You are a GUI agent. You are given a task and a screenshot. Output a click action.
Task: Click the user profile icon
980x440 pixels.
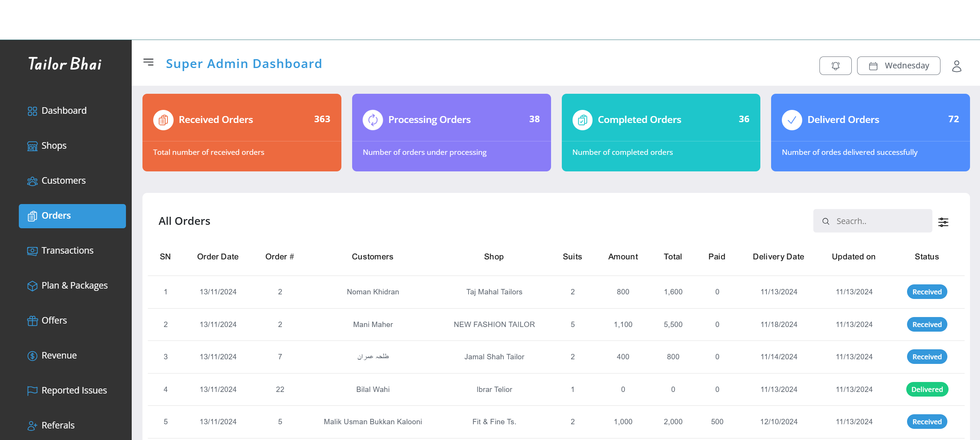click(x=957, y=66)
